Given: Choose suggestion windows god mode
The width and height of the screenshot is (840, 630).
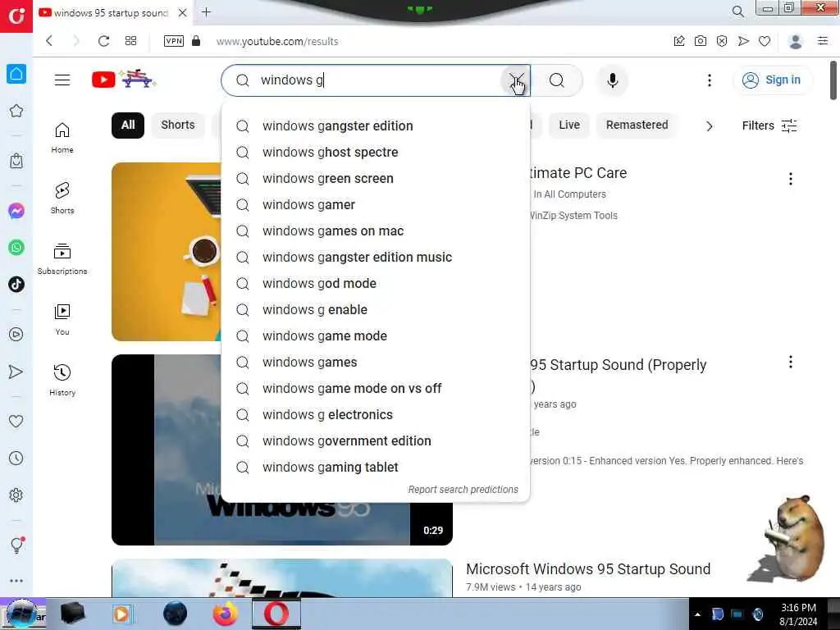Looking at the screenshot, I should (376, 283).
